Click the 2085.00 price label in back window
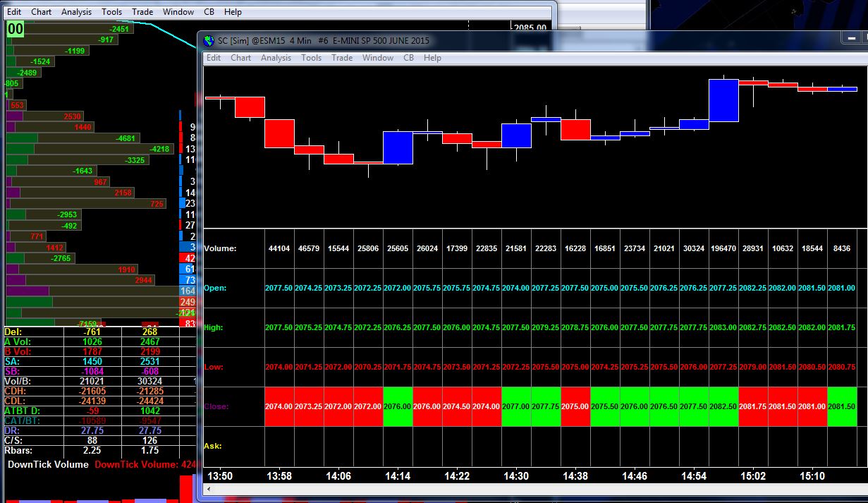Screen dimensions: 868x503 (x=530, y=28)
